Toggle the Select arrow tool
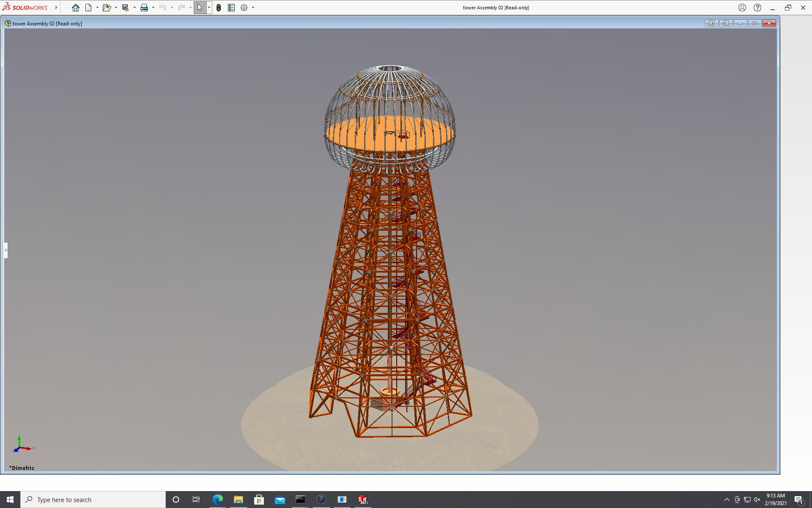The image size is (812, 508). point(200,8)
